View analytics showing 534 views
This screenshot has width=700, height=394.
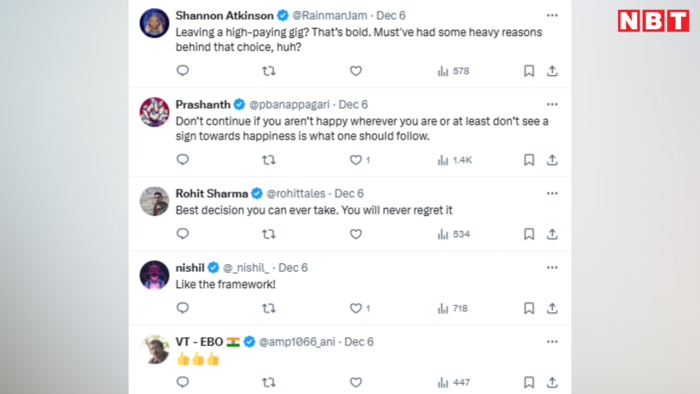(454, 234)
